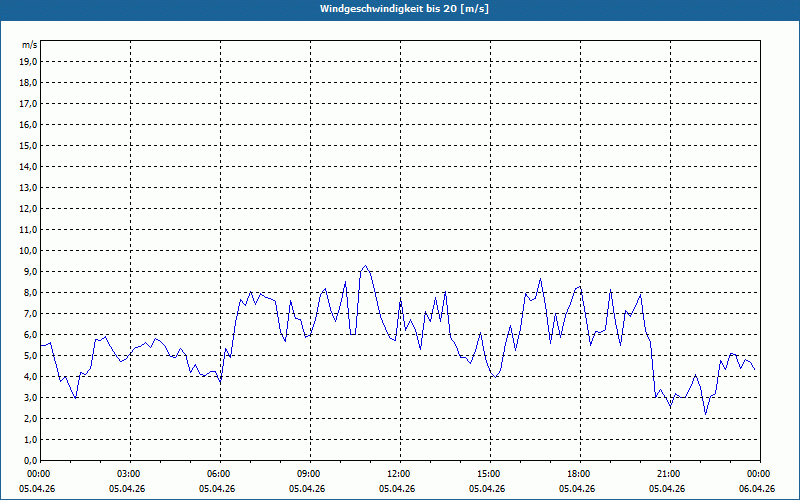Click the "00:00" time label above 05.04.26
Image resolution: width=800 pixels, height=500 pixels.
pyautogui.click(x=38, y=474)
